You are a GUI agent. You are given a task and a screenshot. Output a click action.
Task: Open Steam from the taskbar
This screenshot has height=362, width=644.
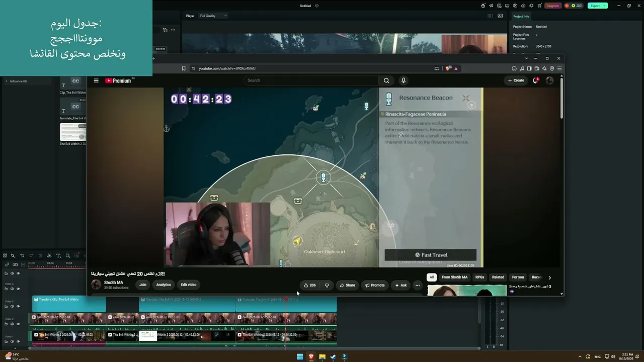[333, 357]
